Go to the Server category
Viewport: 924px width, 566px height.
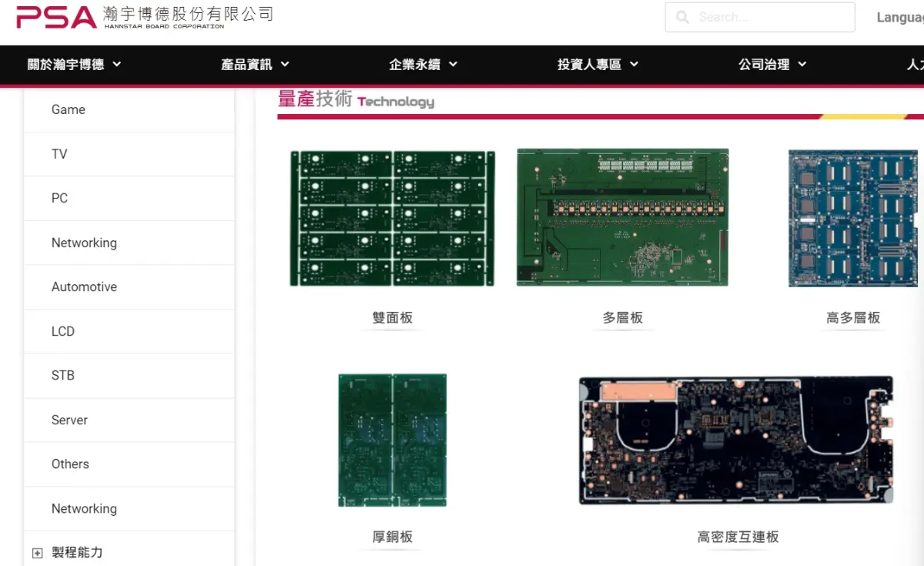[x=69, y=420]
